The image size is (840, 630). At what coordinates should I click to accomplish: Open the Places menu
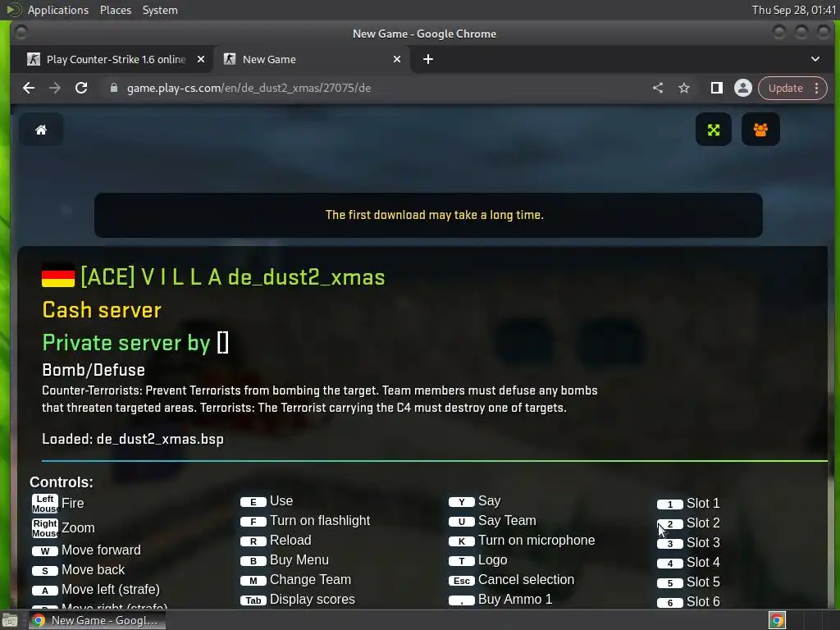pyautogui.click(x=116, y=10)
